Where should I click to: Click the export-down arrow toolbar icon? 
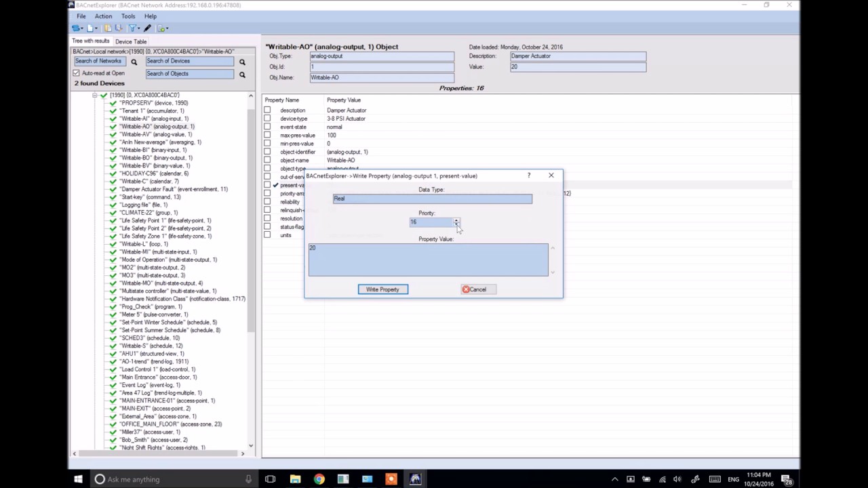point(119,28)
